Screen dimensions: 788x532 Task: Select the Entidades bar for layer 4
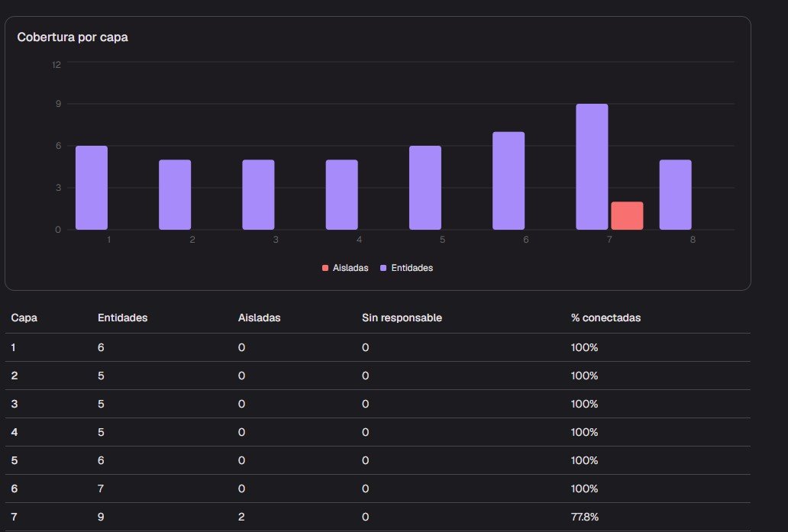pos(342,195)
